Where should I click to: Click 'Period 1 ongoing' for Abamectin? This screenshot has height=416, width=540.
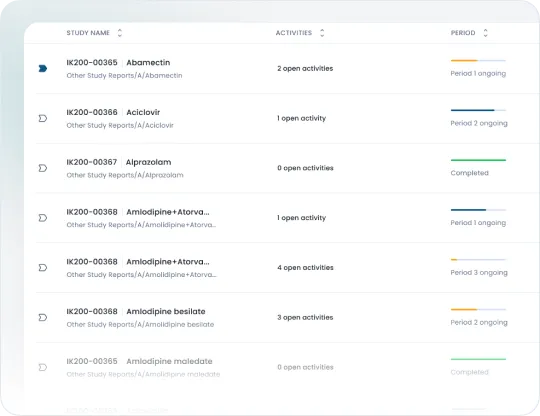tap(478, 73)
